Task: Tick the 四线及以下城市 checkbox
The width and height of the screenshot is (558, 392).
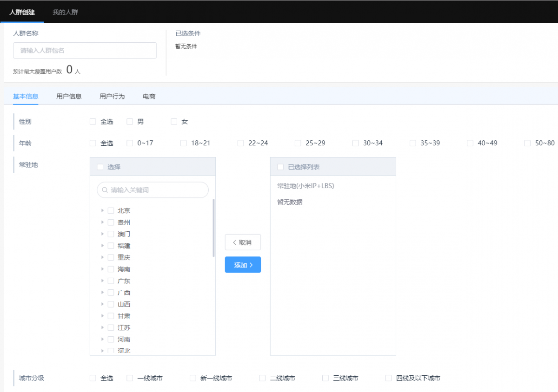Action: coord(389,378)
